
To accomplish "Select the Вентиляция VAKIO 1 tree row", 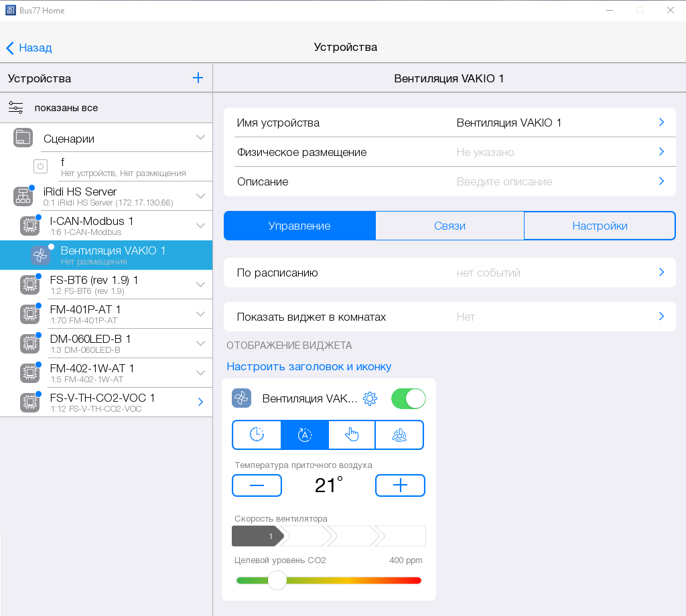I will (107, 255).
